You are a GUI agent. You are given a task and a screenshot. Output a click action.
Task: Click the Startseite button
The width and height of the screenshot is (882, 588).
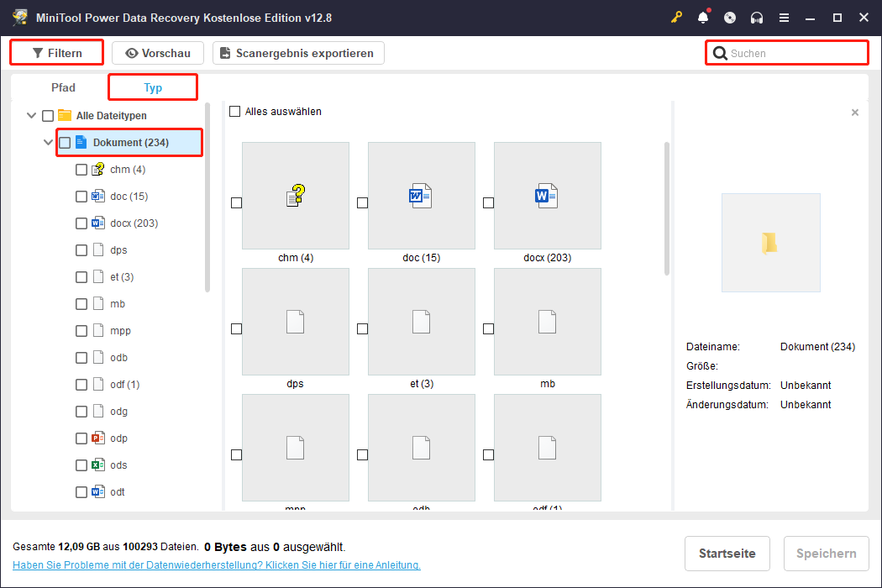pos(727,553)
